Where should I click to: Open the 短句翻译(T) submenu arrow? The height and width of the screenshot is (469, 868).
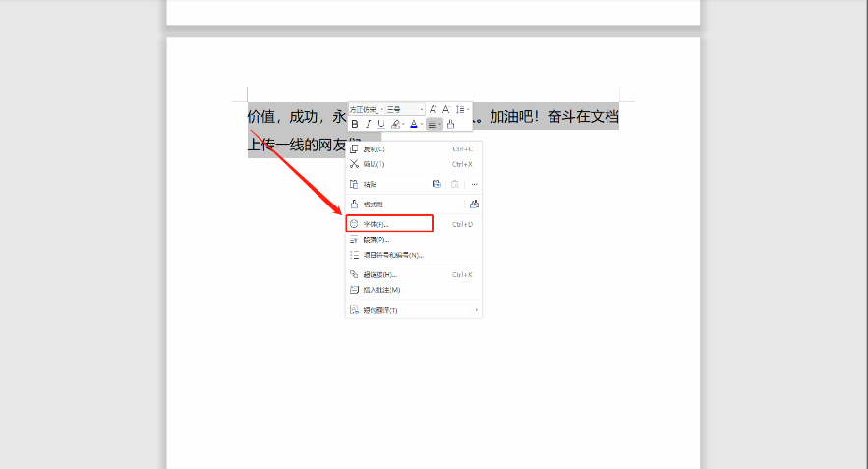[x=478, y=310]
